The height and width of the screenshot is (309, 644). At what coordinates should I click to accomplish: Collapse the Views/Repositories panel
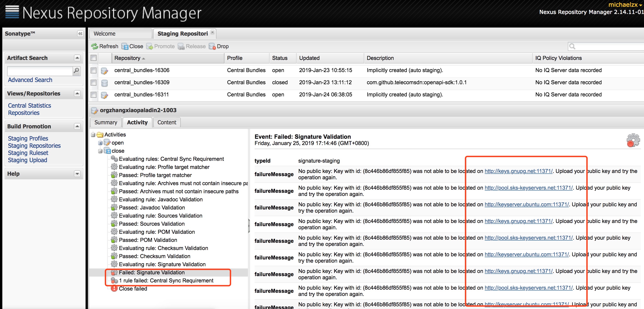click(77, 93)
